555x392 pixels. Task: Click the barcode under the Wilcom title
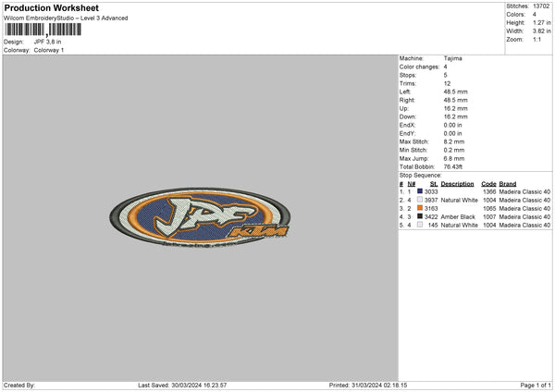[43, 30]
